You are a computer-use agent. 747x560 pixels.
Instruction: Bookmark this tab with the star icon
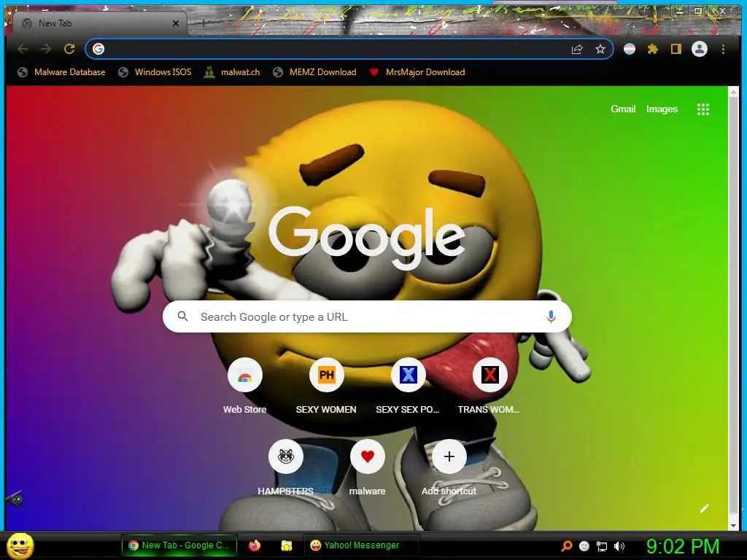(x=600, y=49)
